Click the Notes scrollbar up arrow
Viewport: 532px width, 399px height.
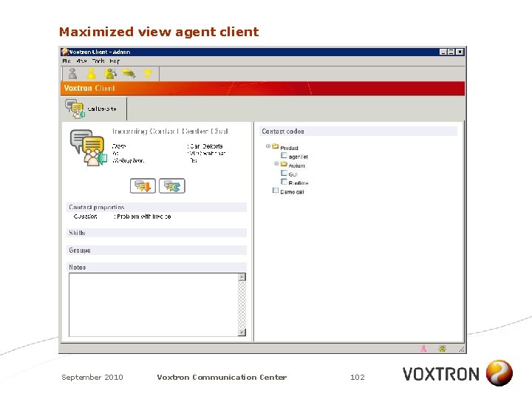click(242, 277)
